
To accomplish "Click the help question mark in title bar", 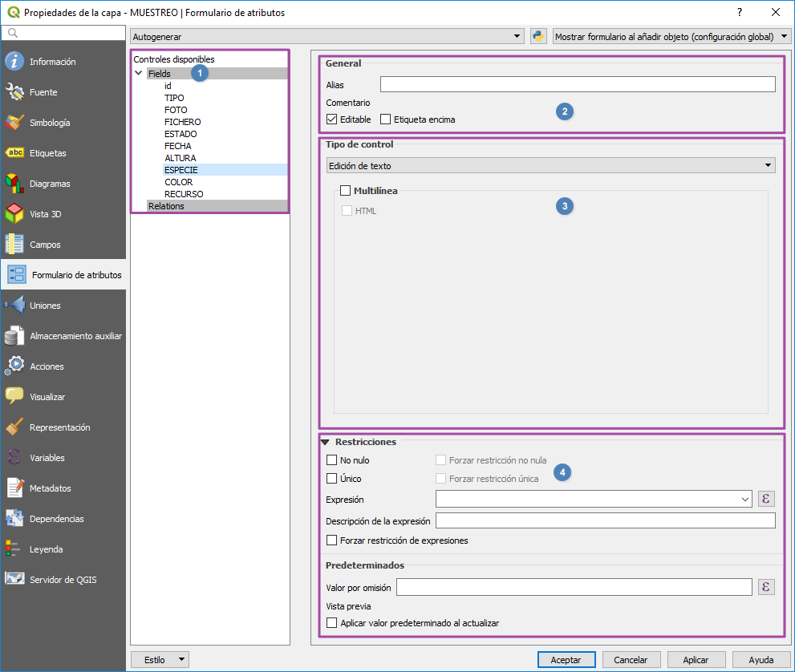I will tap(739, 12).
